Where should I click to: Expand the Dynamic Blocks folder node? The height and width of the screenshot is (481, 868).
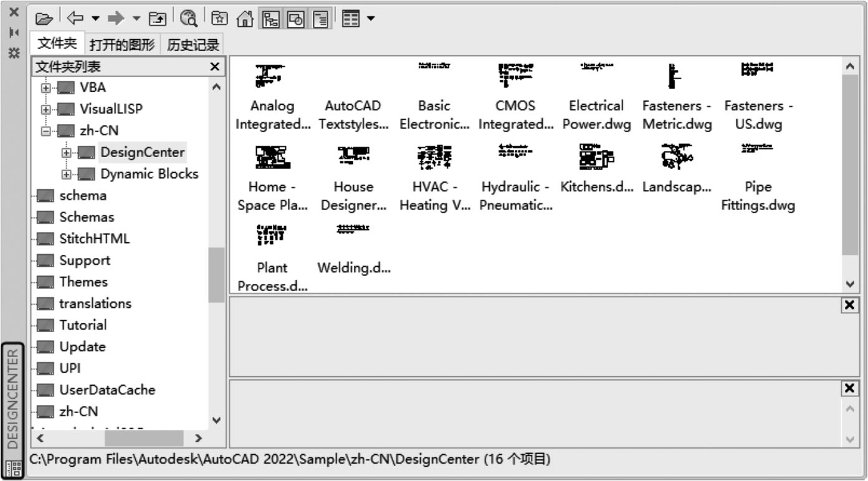coord(67,174)
